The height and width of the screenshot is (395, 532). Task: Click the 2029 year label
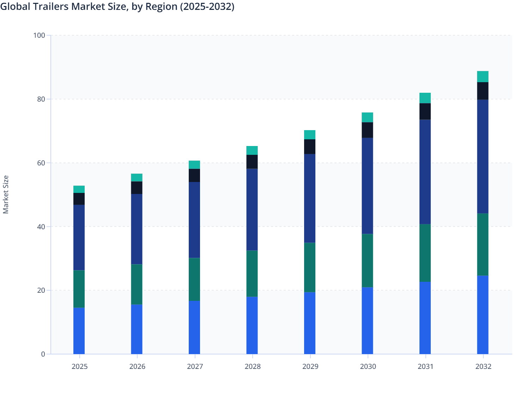click(310, 366)
